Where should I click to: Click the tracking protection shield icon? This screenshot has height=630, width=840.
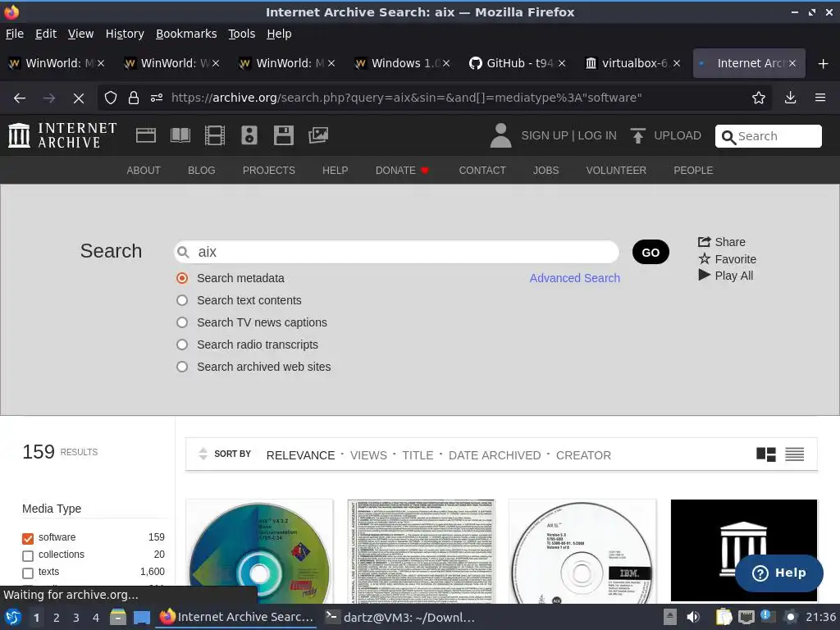pyautogui.click(x=111, y=98)
